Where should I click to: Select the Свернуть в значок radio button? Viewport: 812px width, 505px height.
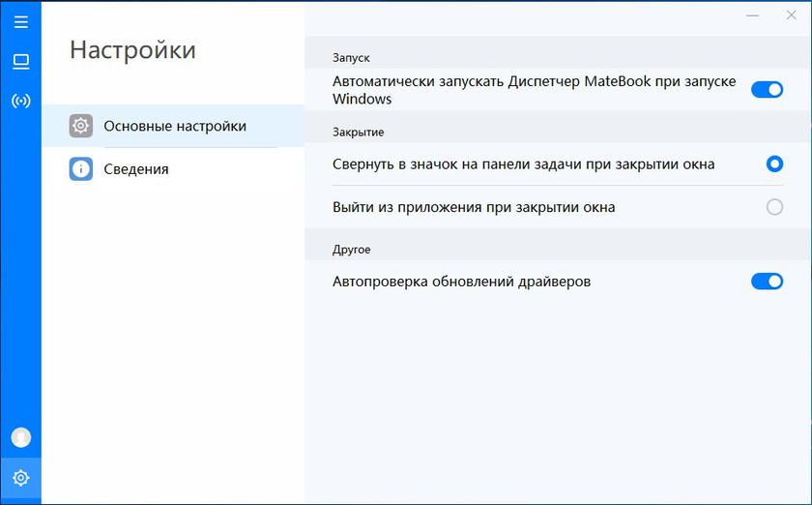pyautogui.click(x=774, y=164)
